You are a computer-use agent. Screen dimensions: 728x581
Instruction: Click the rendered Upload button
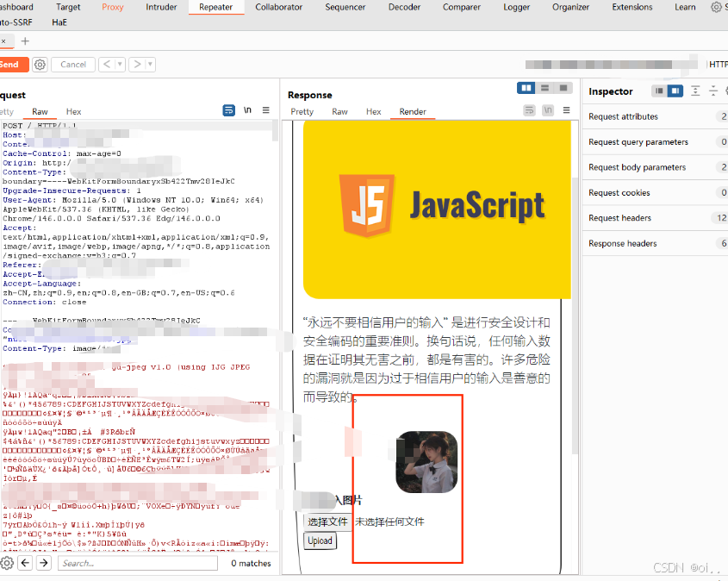[x=320, y=540]
